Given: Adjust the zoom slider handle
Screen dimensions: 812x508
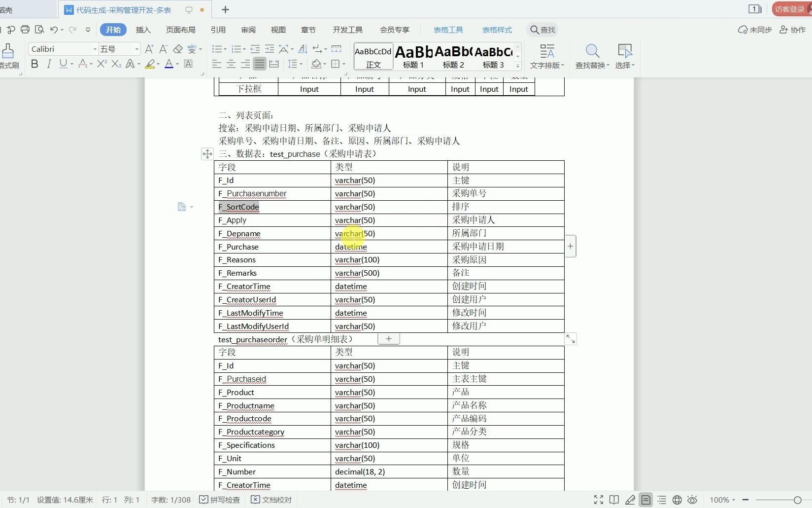Looking at the screenshot, I should coord(797,500).
